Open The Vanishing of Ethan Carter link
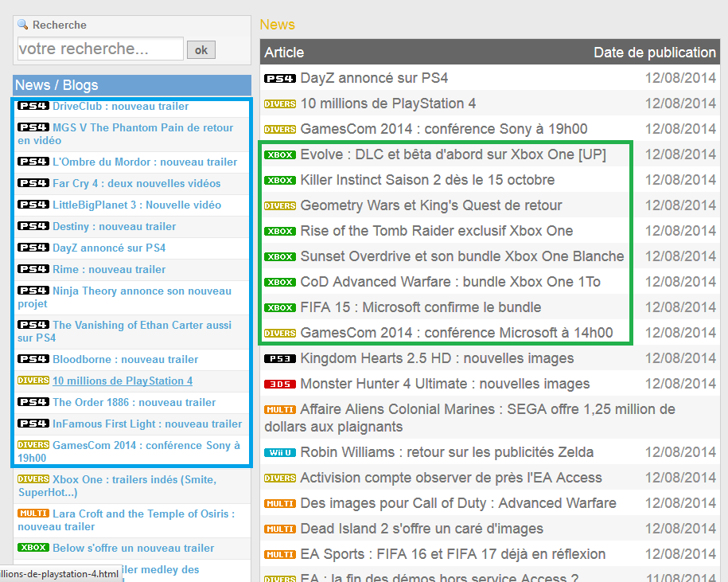This screenshot has height=582, width=728. 124,331
